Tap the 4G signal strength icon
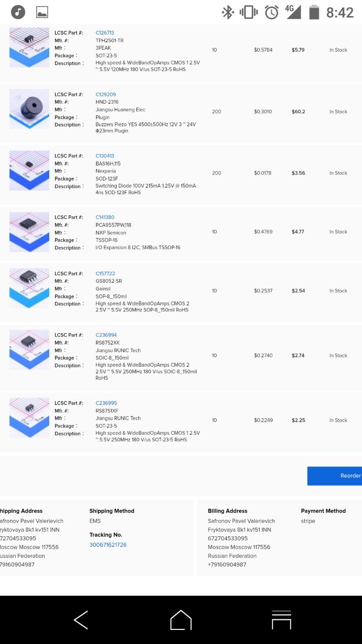Screen dimensions: 362x644 [x=293, y=12]
